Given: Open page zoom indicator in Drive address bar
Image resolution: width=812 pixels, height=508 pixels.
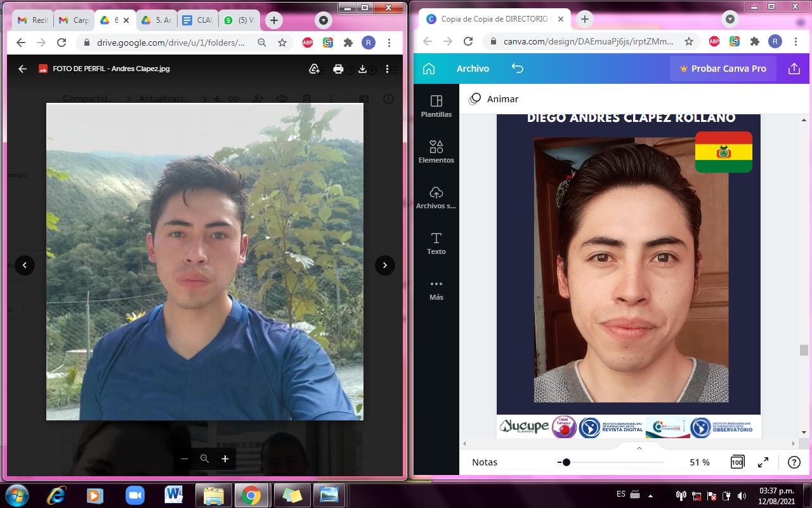Looking at the screenshot, I should 262,43.
